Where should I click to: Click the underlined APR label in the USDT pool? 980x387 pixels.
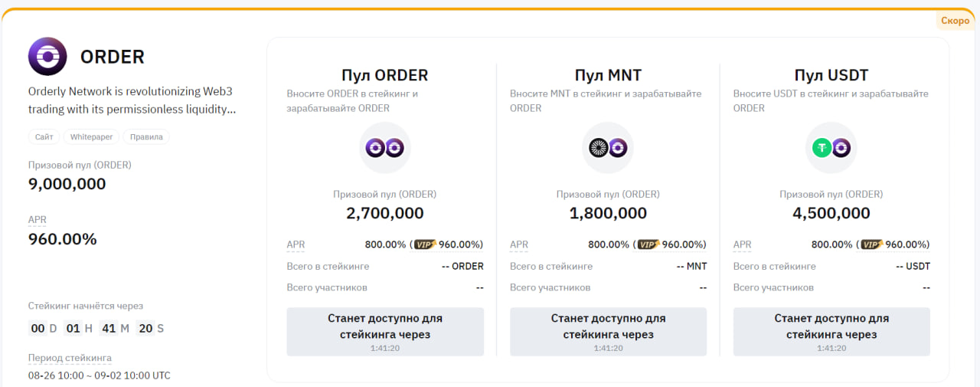pyautogui.click(x=742, y=245)
